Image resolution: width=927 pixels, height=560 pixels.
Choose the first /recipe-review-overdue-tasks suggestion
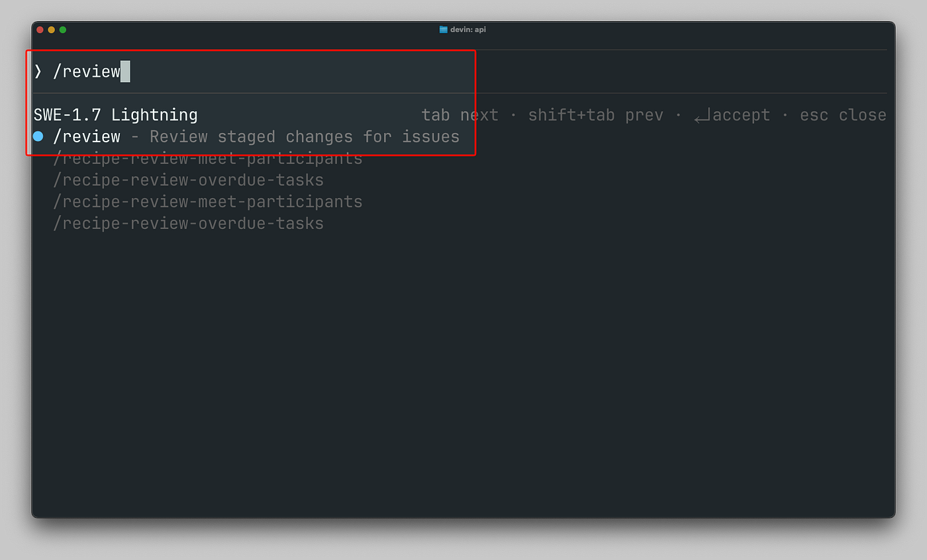click(188, 180)
